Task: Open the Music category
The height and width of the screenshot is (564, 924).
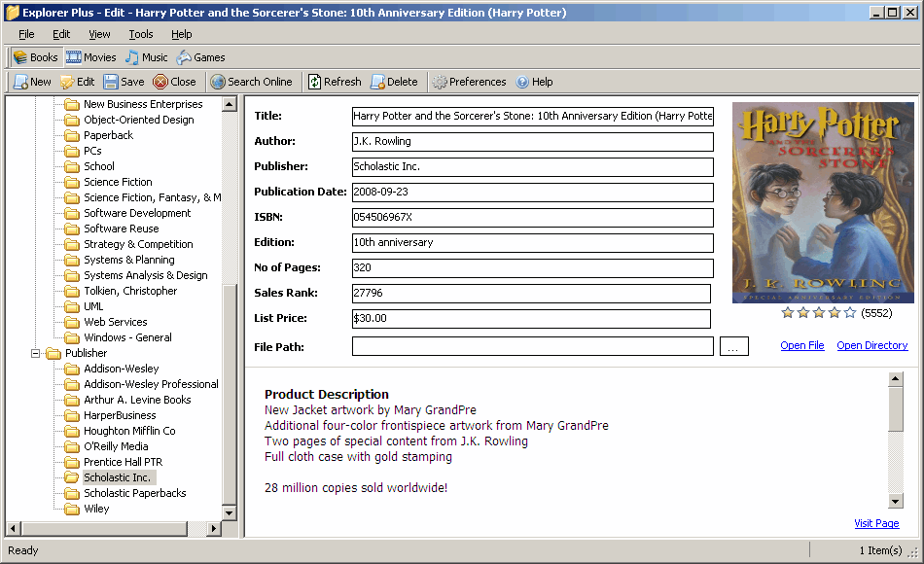Action: click(147, 57)
